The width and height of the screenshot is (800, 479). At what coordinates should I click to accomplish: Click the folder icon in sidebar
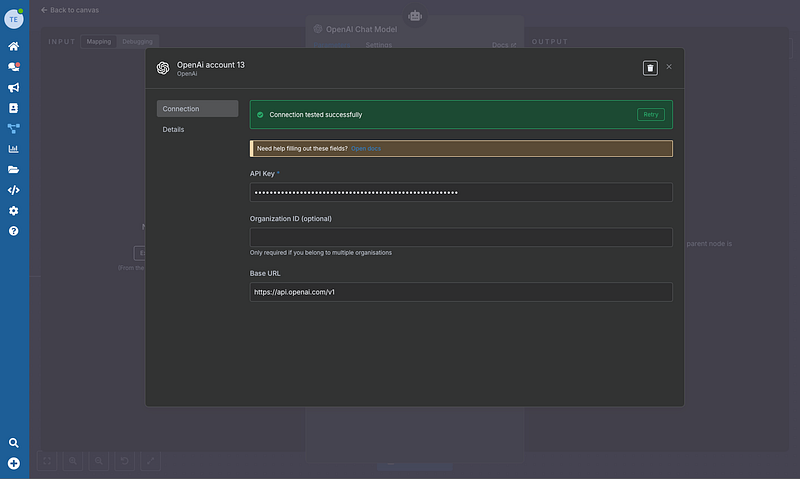pyautogui.click(x=14, y=170)
